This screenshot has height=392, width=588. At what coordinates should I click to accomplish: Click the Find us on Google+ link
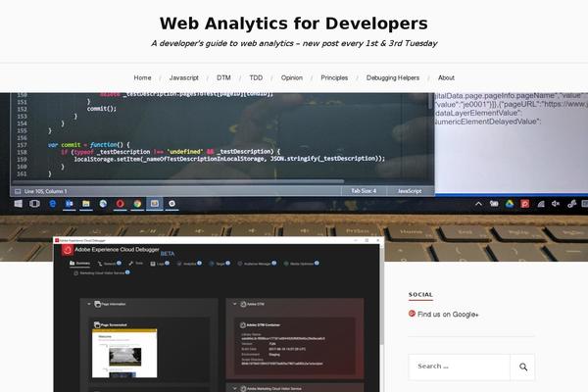click(448, 315)
